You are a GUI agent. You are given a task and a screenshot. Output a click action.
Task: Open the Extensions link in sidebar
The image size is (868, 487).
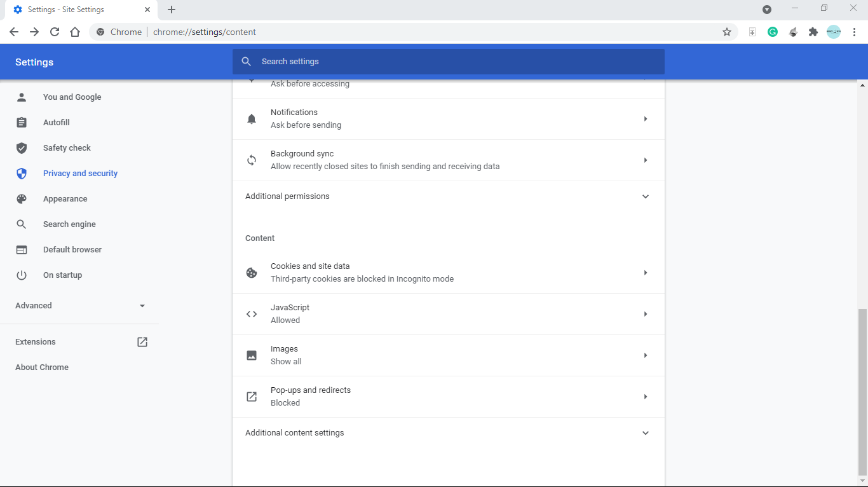(x=36, y=342)
